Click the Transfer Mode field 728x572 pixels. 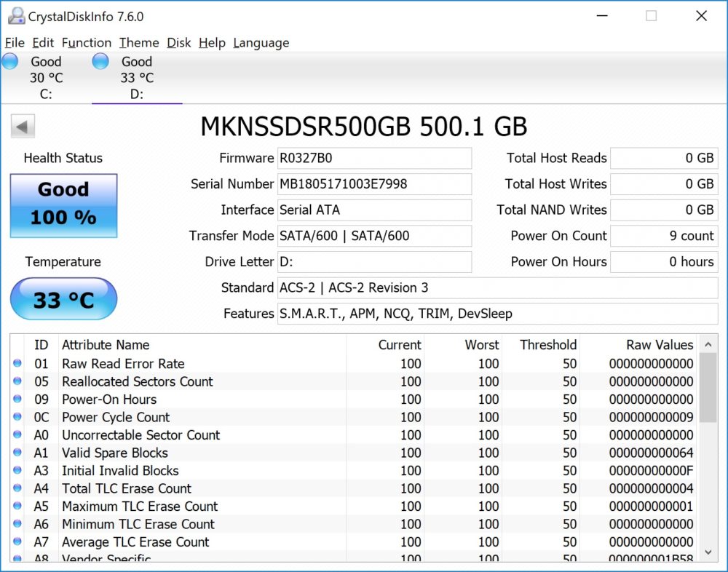pyautogui.click(x=374, y=236)
